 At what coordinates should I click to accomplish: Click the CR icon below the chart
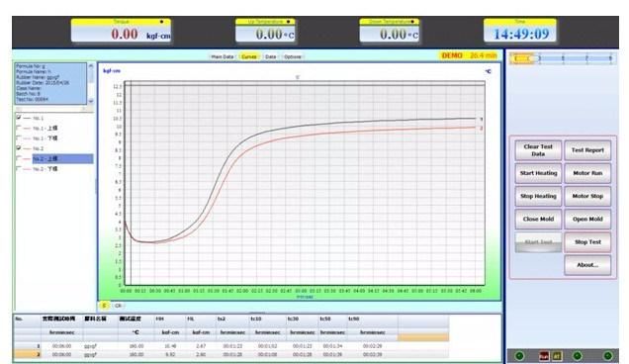click(x=118, y=306)
